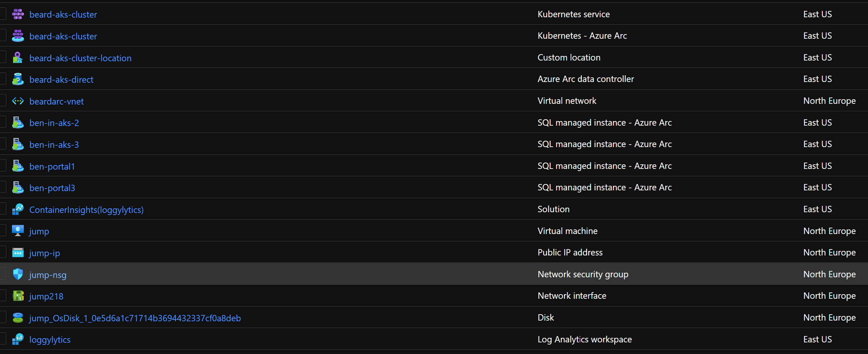Open the jump218 network interface
Image resolution: width=868 pixels, height=354 pixels.
coord(46,297)
